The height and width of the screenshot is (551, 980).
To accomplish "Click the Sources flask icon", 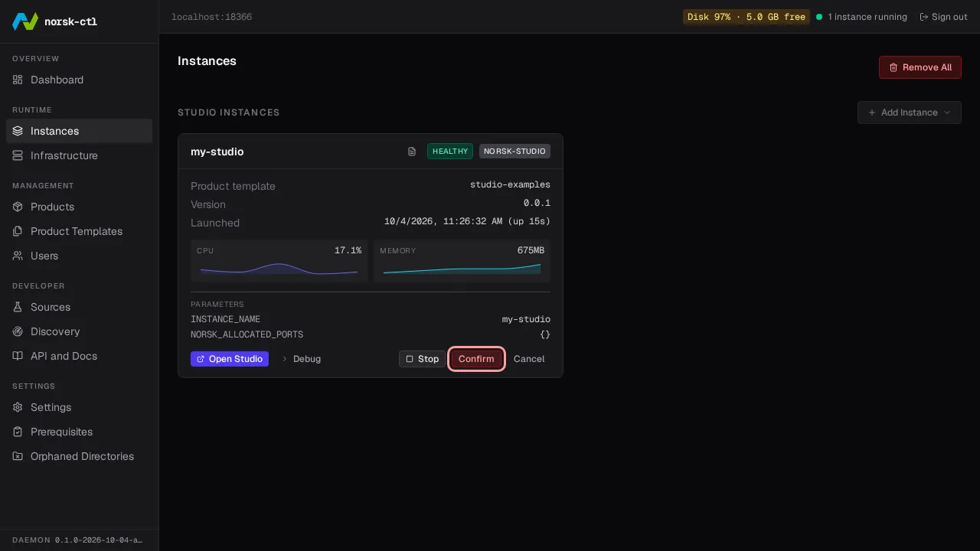I will pyautogui.click(x=18, y=307).
